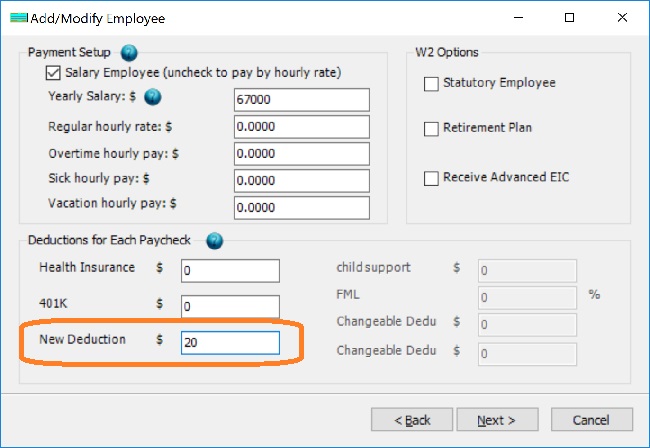Maximize the Add/Modify Employee window

point(569,18)
